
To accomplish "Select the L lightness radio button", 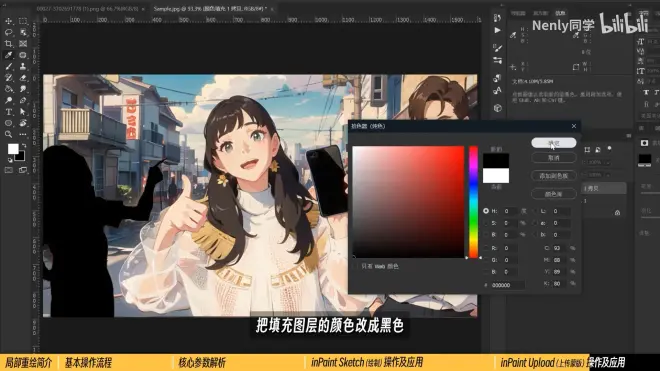I will (x=535, y=211).
